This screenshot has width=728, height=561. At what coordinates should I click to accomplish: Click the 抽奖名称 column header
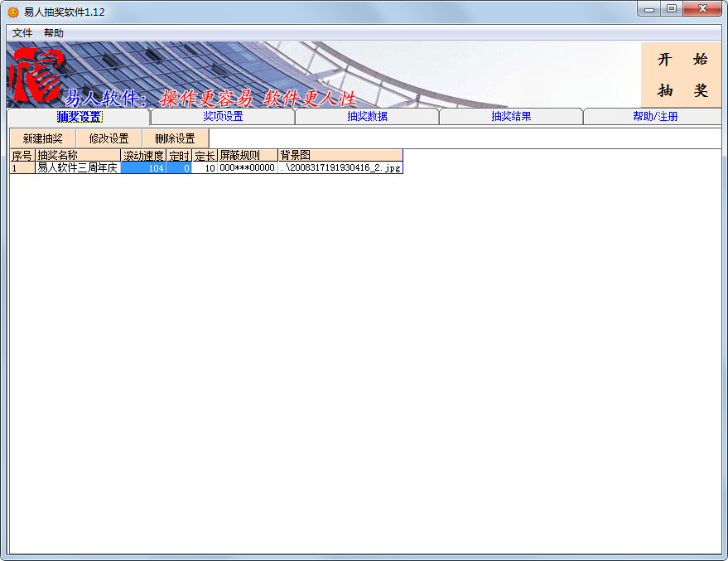78,155
